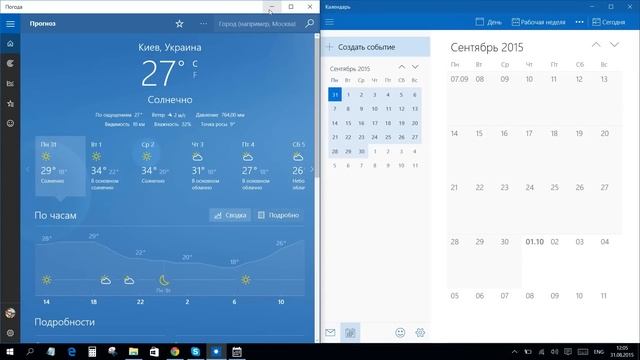The height and width of the screenshot is (360, 640).
Task: Open Microsoft Edge from taskbar
Action: click(72, 351)
